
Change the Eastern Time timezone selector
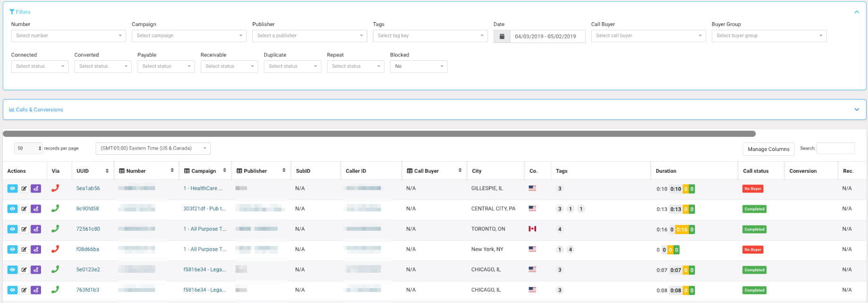click(x=153, y=149)
